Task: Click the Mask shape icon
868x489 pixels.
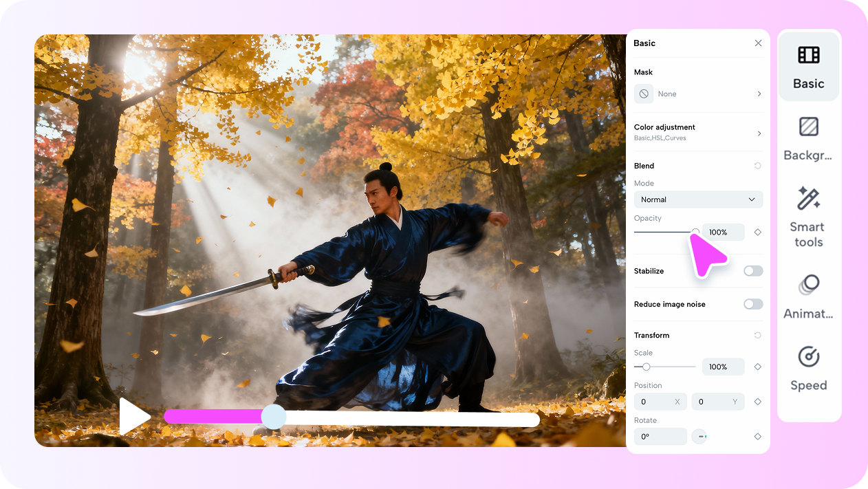Action: [x=643, y=94]
